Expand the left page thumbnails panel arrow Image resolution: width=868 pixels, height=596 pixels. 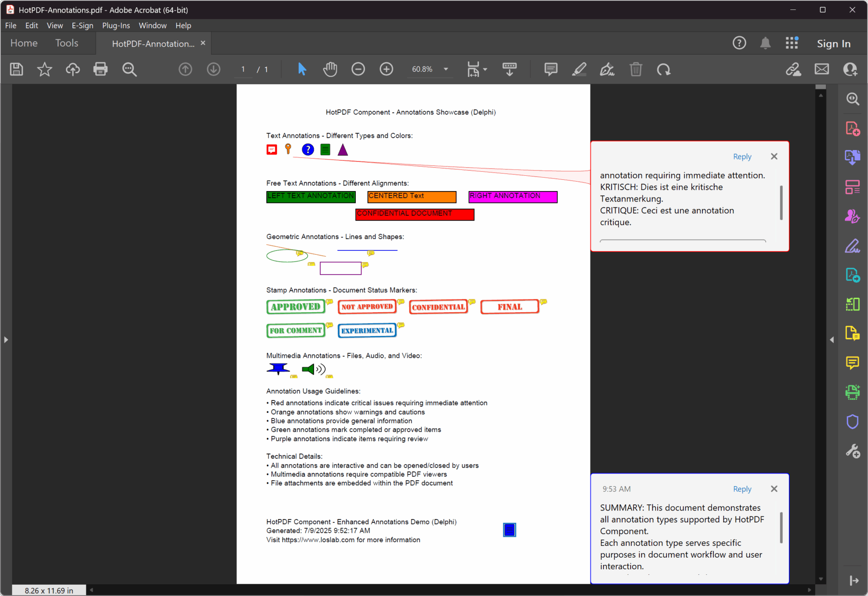point(6,340)
